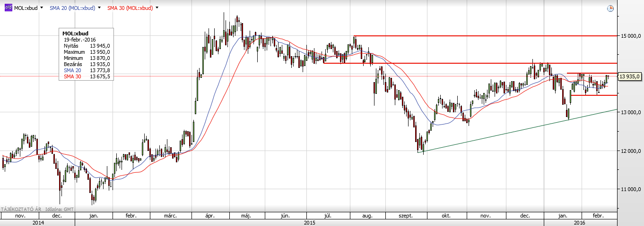Image resolution: width=644 pixels, height=226 pixels.
Task: Click the okt. month label on timeline
Action: pos(445,216)
